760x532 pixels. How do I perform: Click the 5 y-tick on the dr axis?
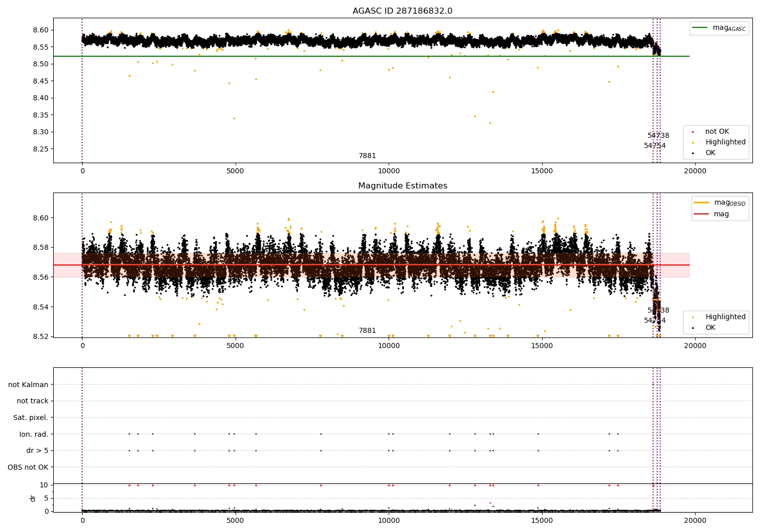pyautogui.click(x=46, y=498)
